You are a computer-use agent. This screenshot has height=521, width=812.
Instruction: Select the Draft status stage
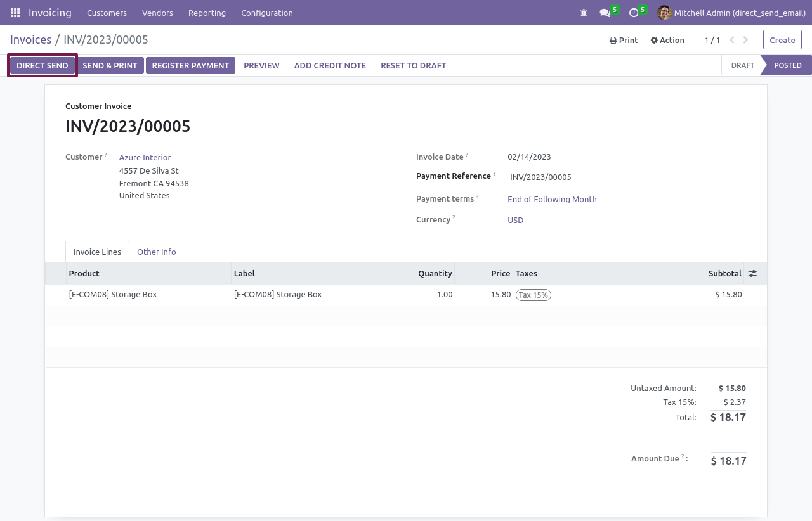click(742, 65)
